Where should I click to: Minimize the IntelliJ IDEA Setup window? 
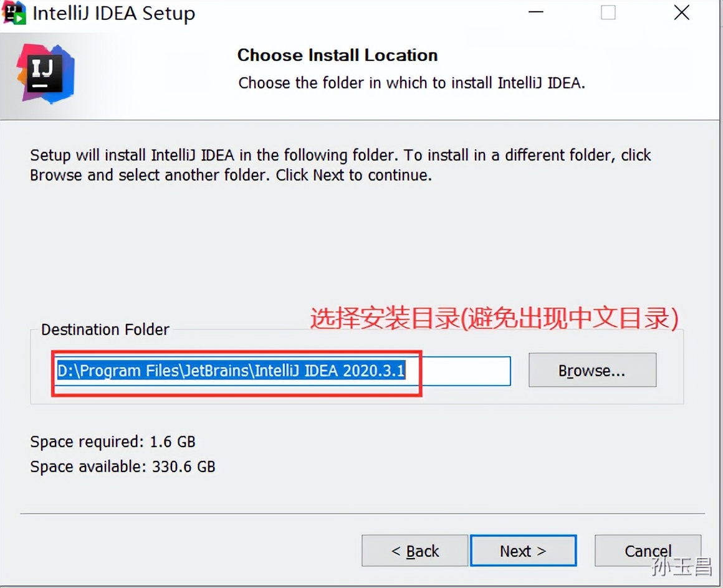tap(535, 12)
